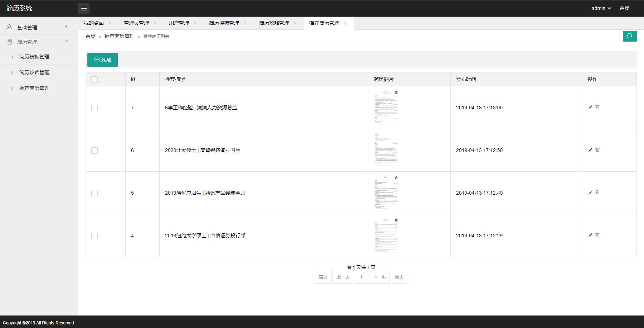The height and width of the screenshot is (328, 644).
Task: Expand the 基础管理 sidebar section
Action: (x=39, y=27)
